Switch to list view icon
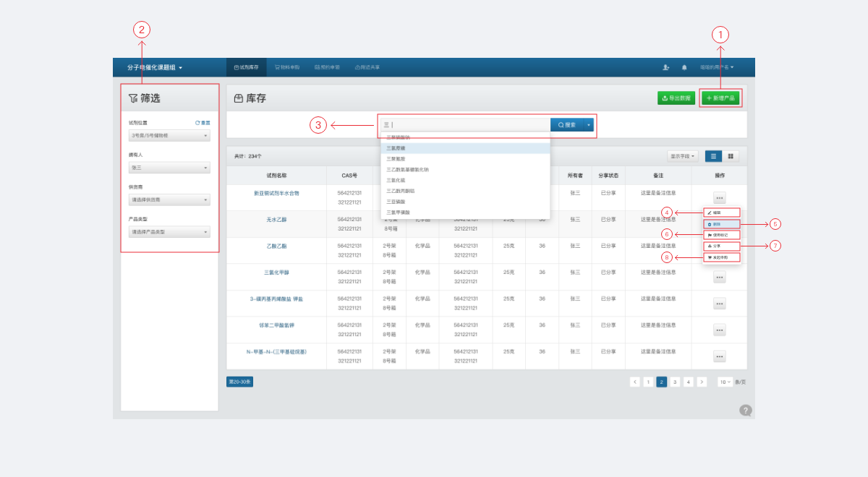 click(x=713, y=155)
